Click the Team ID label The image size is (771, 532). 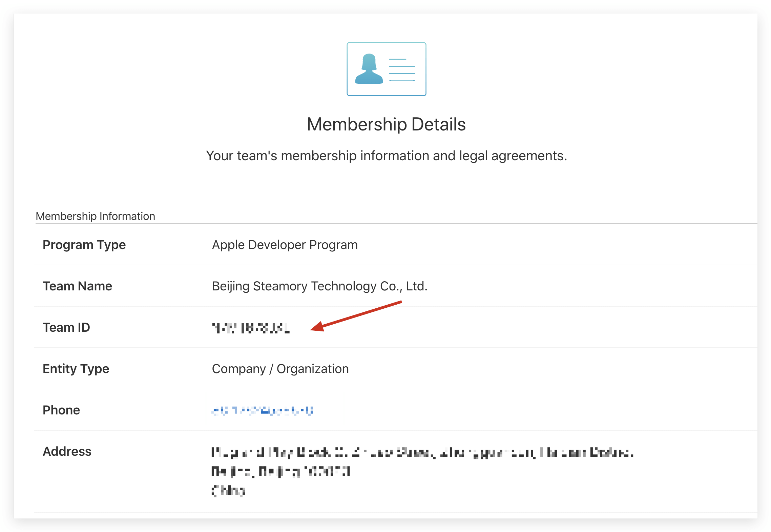click(66, 327)
